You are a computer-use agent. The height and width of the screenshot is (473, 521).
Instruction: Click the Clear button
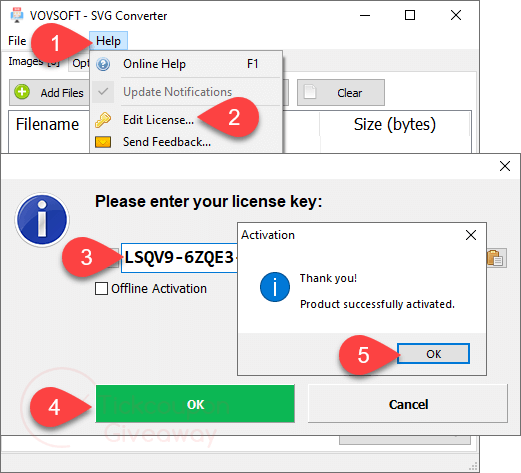(x=341, y=92)
